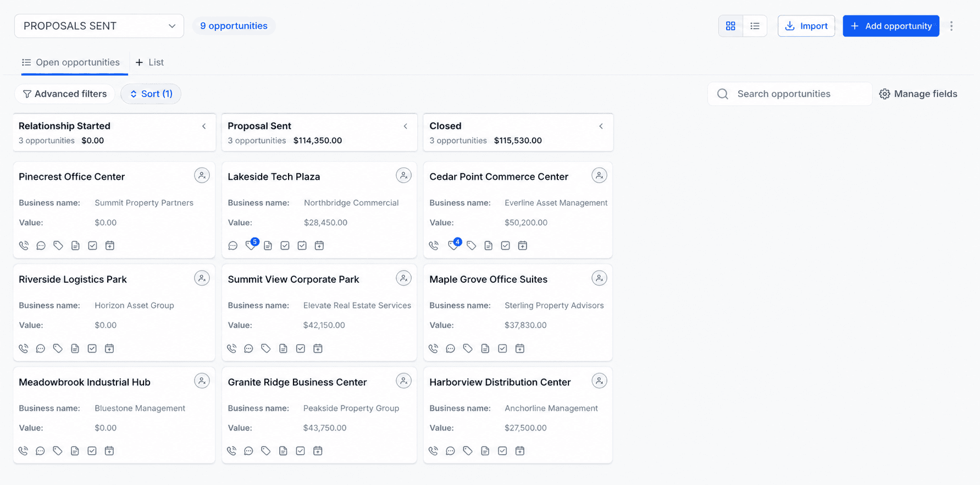This screenshot has width=980, height=485.
Task: Open notes document icon on Riverside Logistics Park card
Action: (75, 349)
